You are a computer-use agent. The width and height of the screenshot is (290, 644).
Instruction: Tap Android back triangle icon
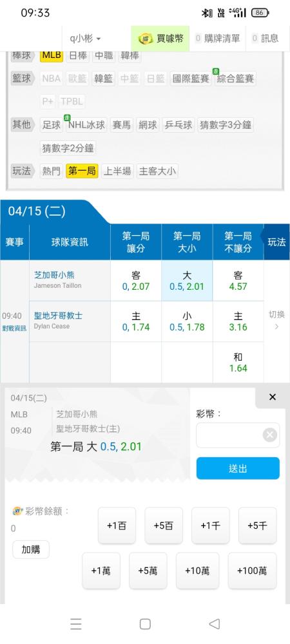214,624
